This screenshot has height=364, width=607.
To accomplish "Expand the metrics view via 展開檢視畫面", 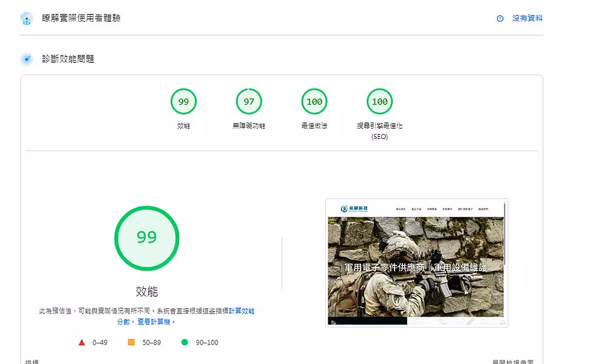I will [x=513, y=362].
